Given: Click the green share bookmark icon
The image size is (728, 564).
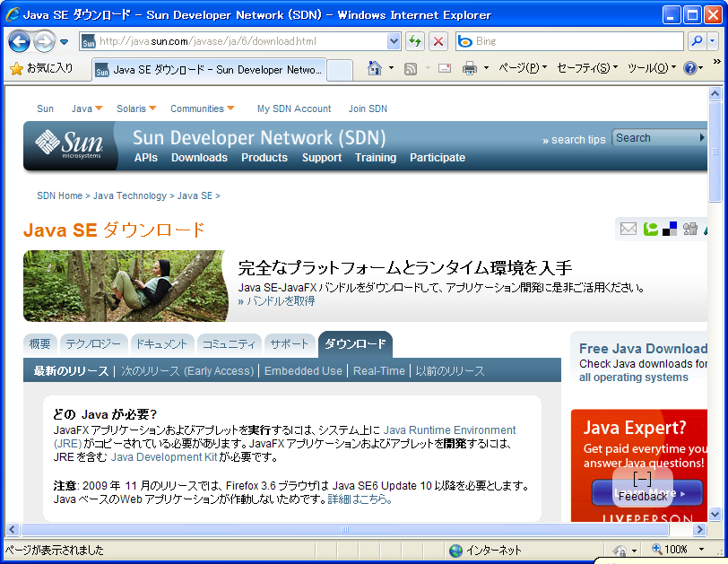Looking at the screenshot, I should pyautogui.click(x=651, y=229).
